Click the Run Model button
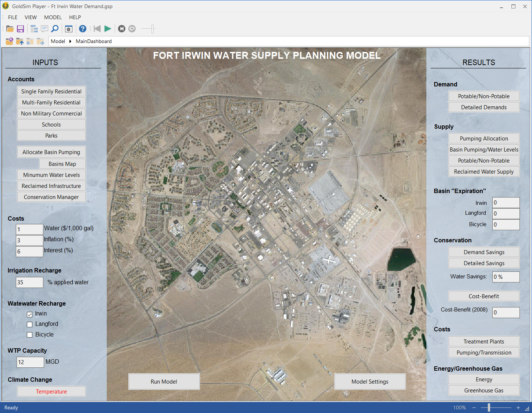This screenshot has width=532, height=413. click(164, 381)
